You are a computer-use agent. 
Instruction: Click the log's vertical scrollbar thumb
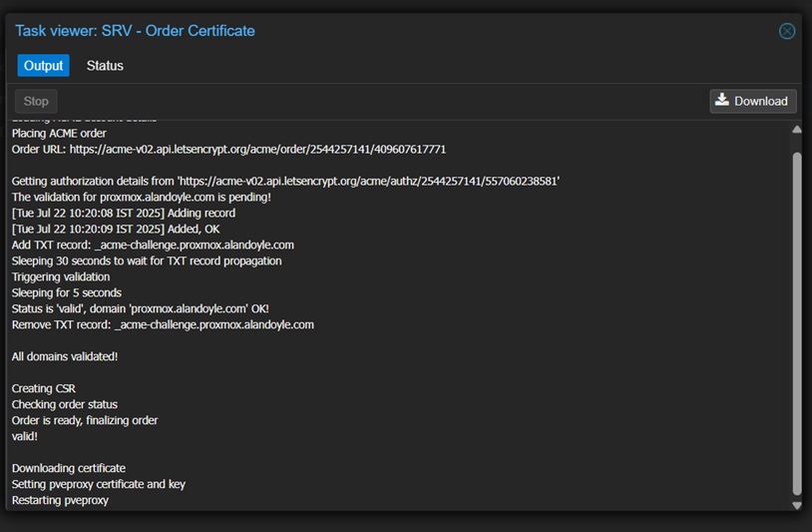796,323
